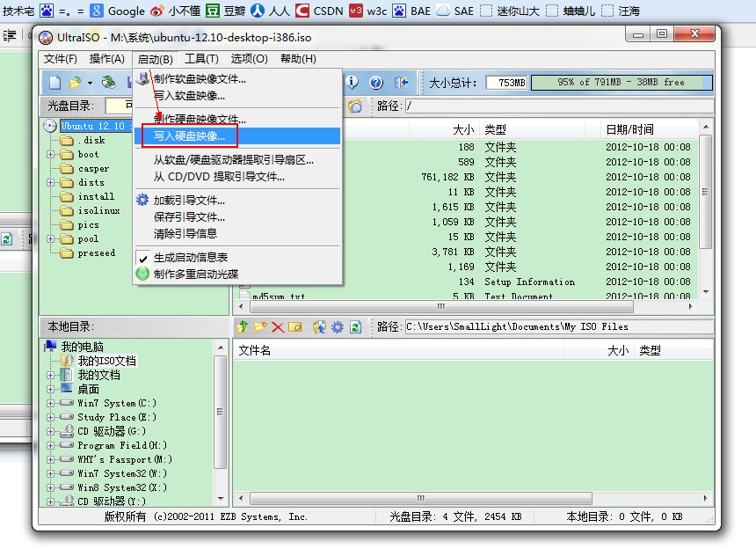Open 帮助(H) menu
The height and width of the screenshot is (549, 756).
click(298, 59)
